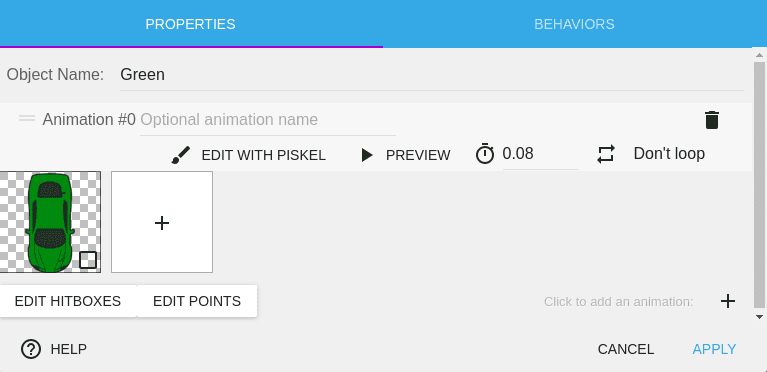Image resolution: width=767 pixels, height=372 pixels.
Task: Click the play triangle preview icon
Action: tap(366, 155)
